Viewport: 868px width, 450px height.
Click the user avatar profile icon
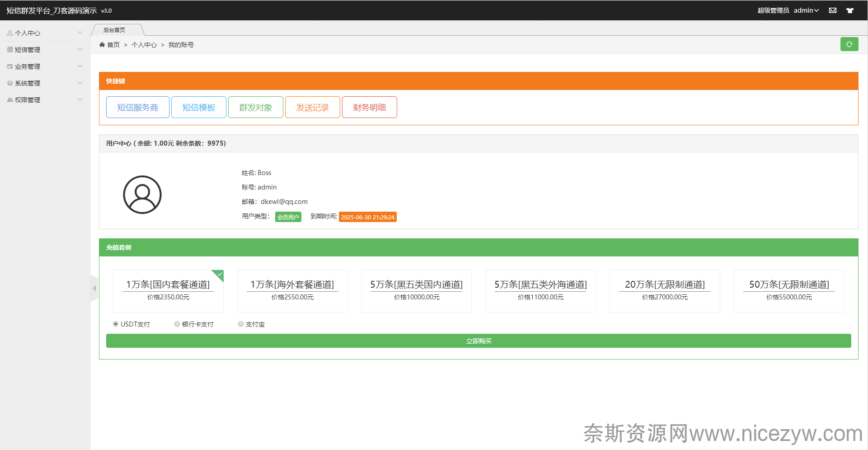142,194
